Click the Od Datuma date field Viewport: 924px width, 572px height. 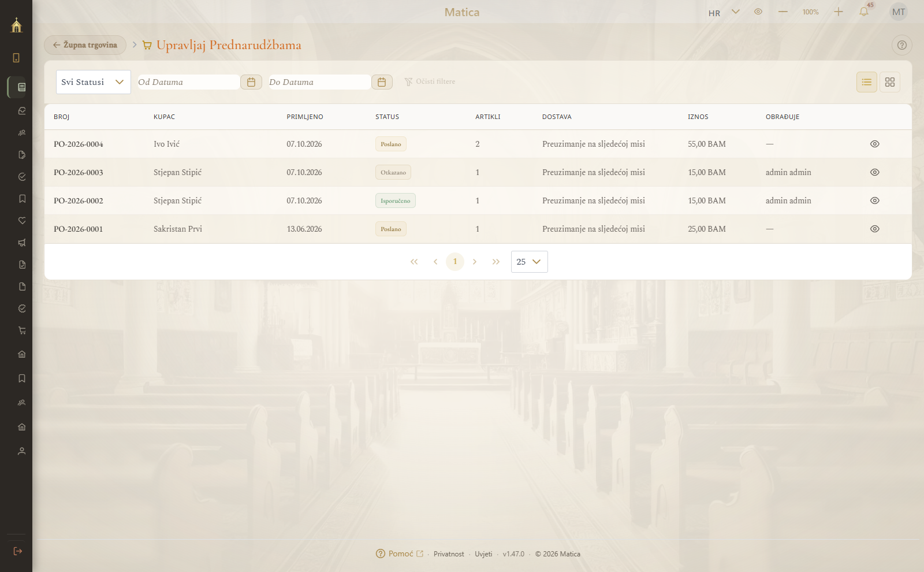point(188,82)
